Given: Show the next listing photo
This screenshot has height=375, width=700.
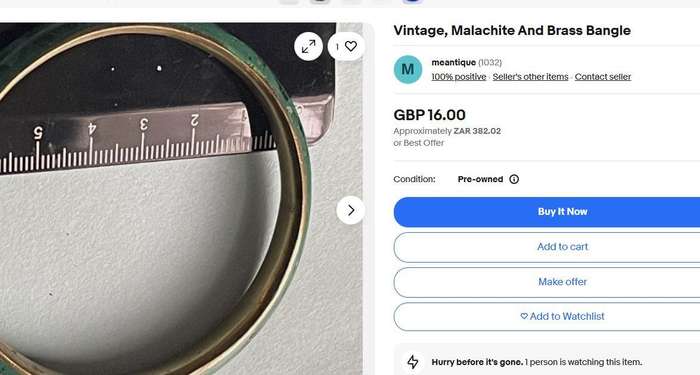Looking at the screenshot, I should click(351, 210).
